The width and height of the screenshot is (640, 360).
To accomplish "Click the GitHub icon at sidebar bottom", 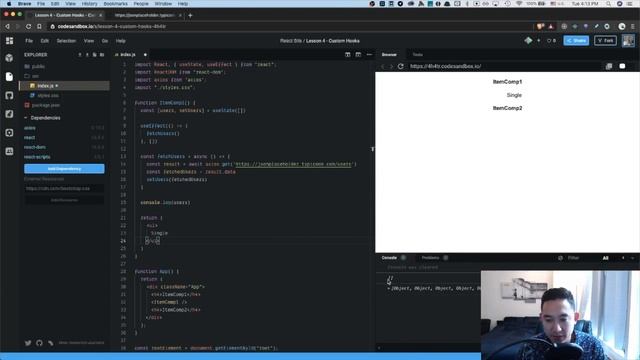I will [x=39, y=343].
